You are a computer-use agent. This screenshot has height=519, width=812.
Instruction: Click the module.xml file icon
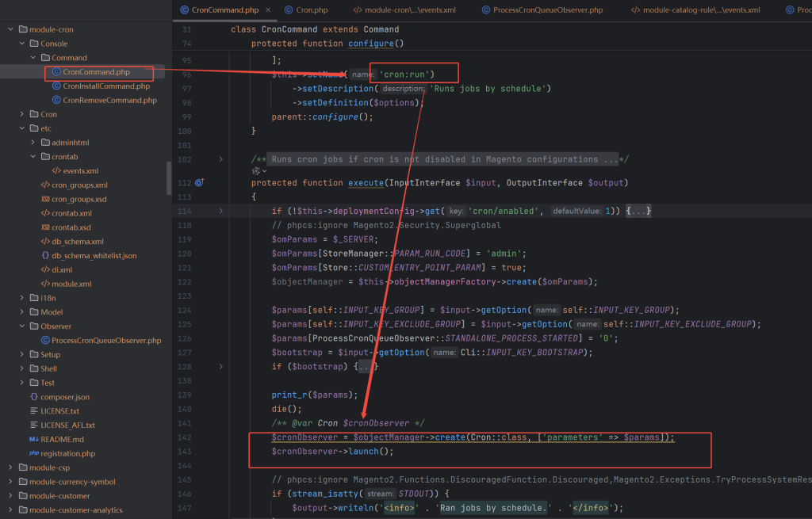pyautogui.click(x=45, y=284)
